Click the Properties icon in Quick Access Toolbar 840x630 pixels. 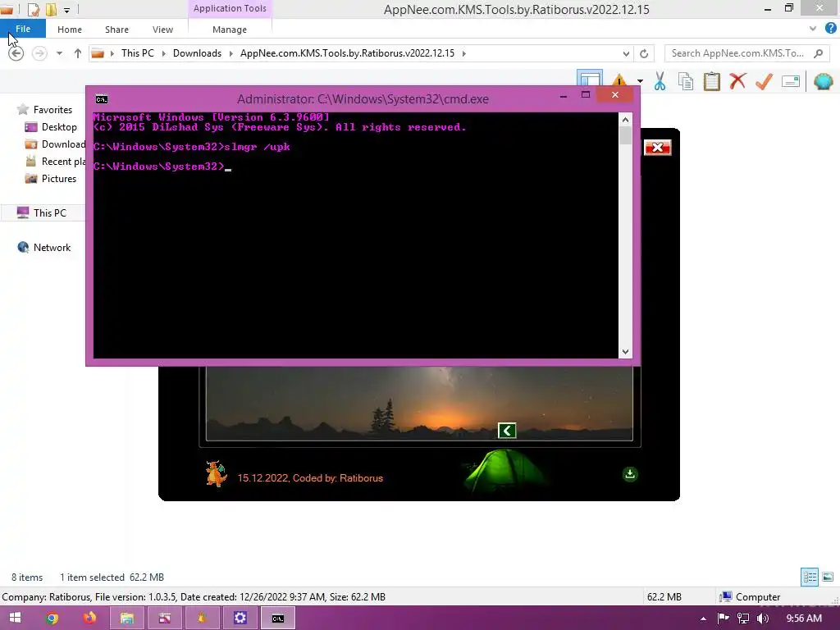pyautogui.click(x=33, y=9)
